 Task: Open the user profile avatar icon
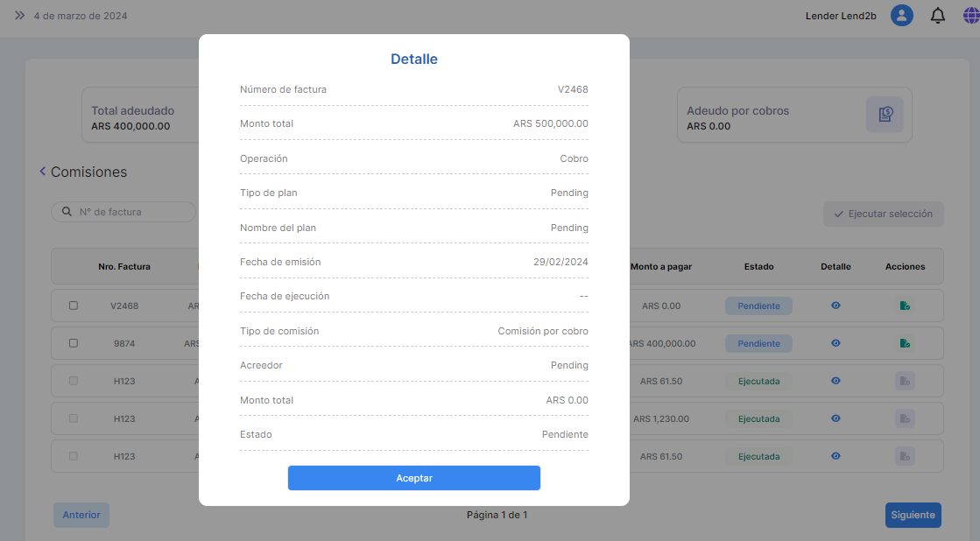coord(901,16)
